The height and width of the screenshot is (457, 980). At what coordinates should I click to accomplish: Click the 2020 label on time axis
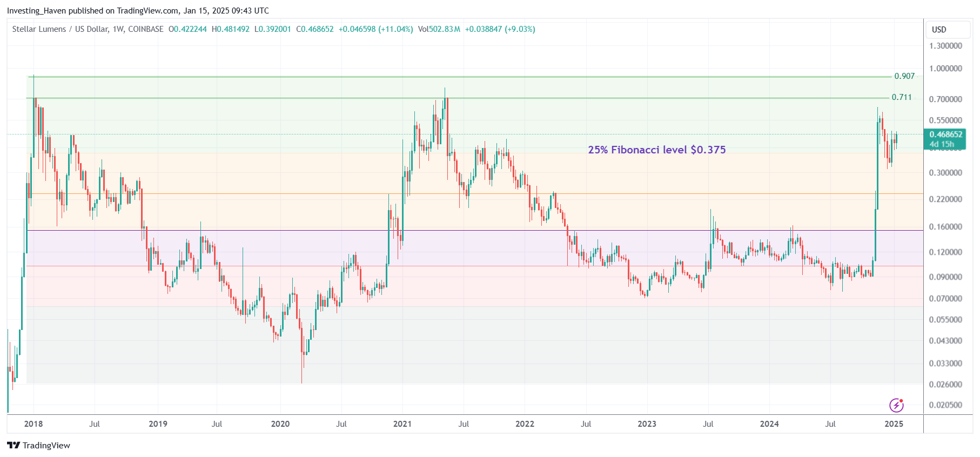280,424
